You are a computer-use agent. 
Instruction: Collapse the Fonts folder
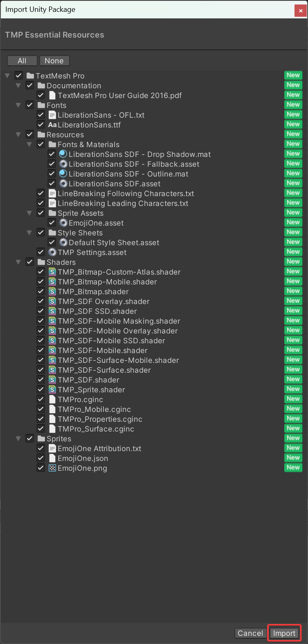[x=18, y=105]
